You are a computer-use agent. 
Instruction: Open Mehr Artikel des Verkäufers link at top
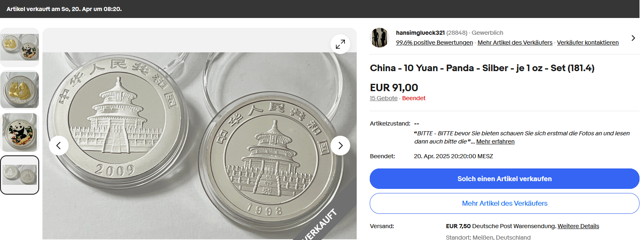click(515, 43)
